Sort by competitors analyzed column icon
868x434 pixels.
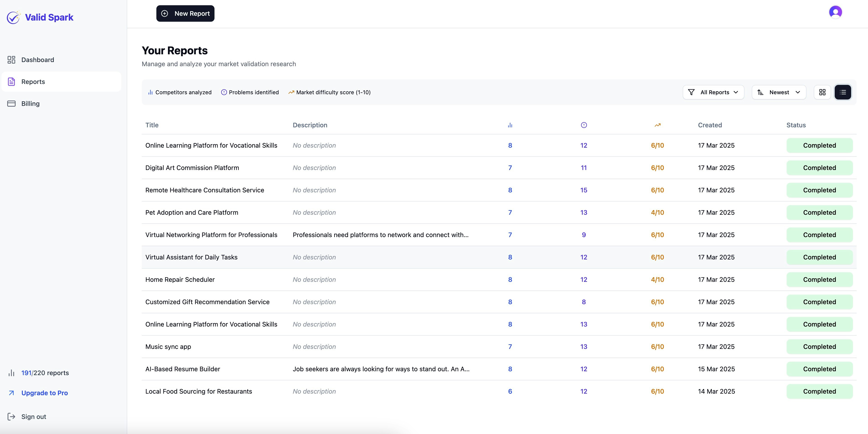[510, 125]
